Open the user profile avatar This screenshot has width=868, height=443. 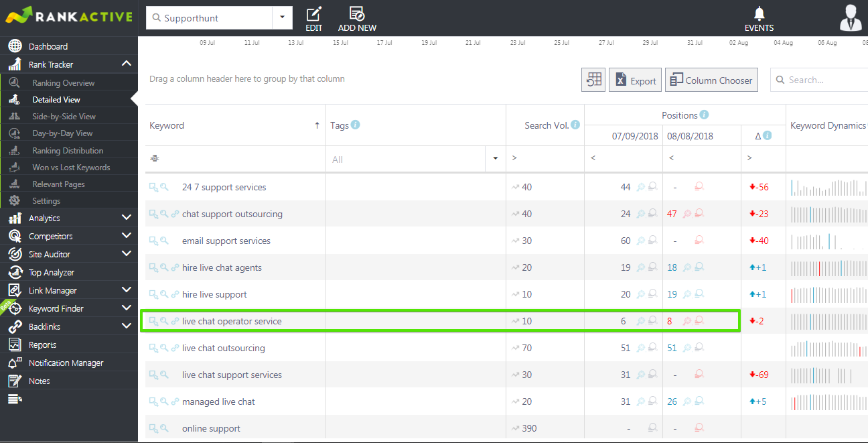851,17
